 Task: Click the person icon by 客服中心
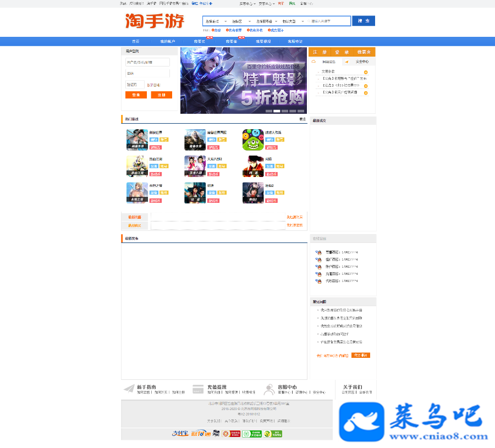pos(269,389)
